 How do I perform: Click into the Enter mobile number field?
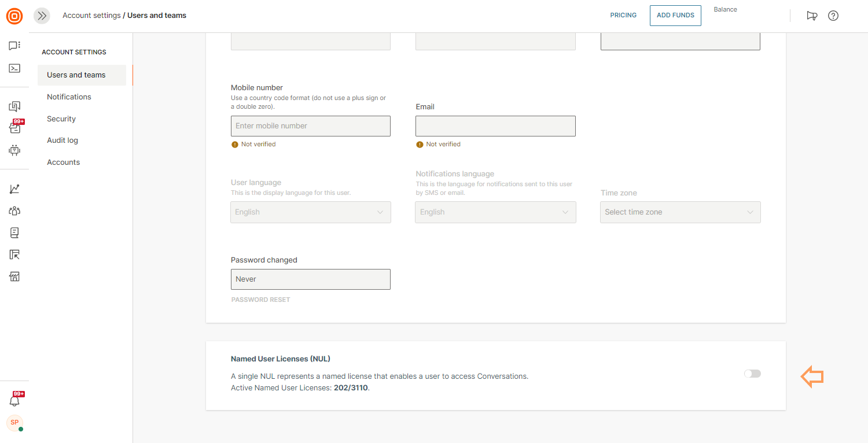tap(311, 126)
